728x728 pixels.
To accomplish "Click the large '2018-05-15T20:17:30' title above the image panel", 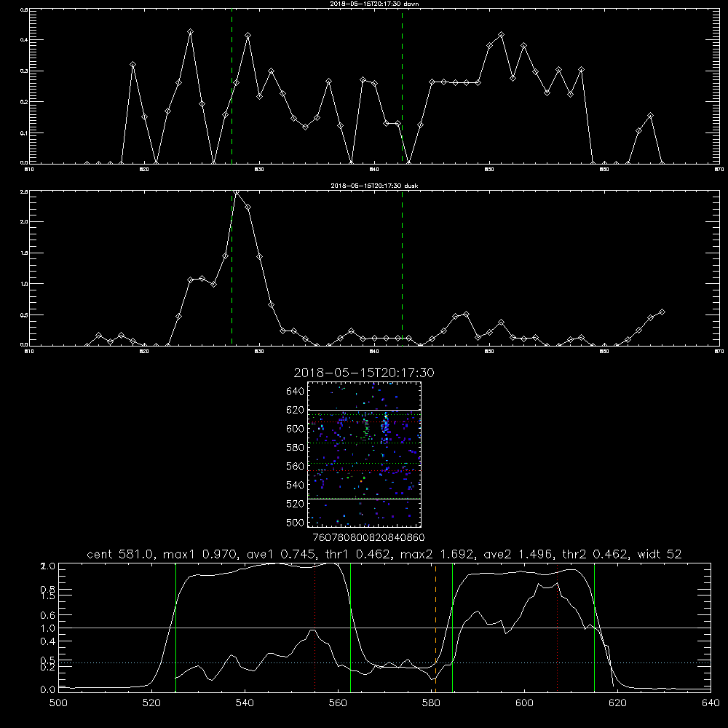I will [364, 373].
